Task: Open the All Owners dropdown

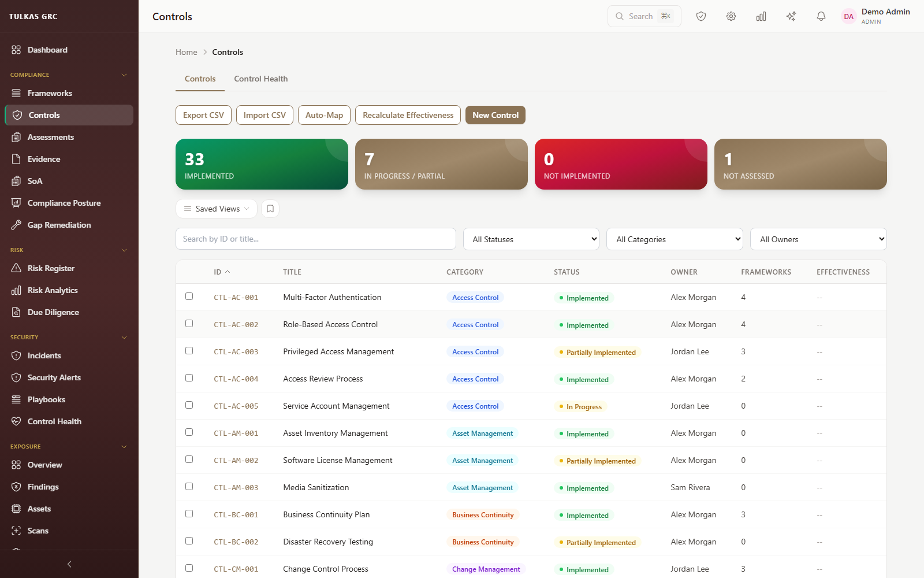Action: tap(818, 239)
